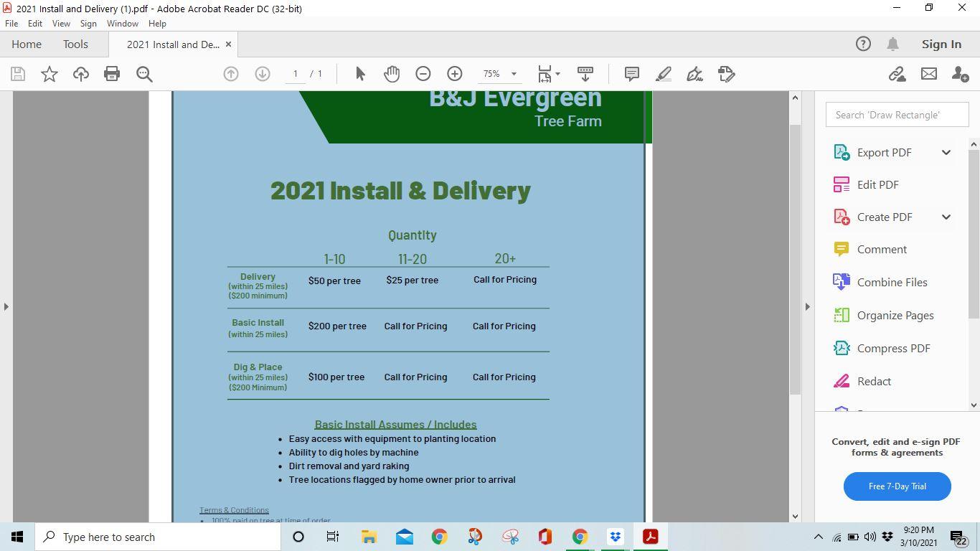This screenshot has width=980, height=551.
Task: Share a link to this file
Action: coord(897,74)
